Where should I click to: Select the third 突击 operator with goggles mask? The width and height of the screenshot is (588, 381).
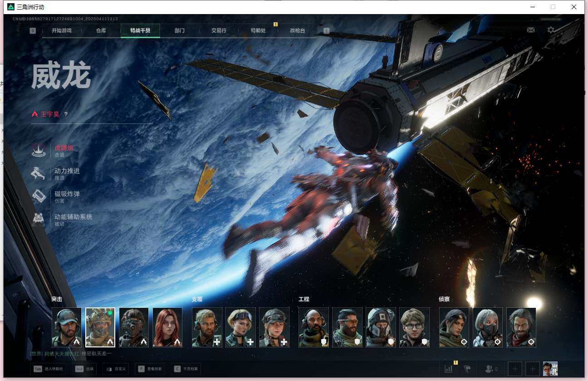click(x=134, y=327)
